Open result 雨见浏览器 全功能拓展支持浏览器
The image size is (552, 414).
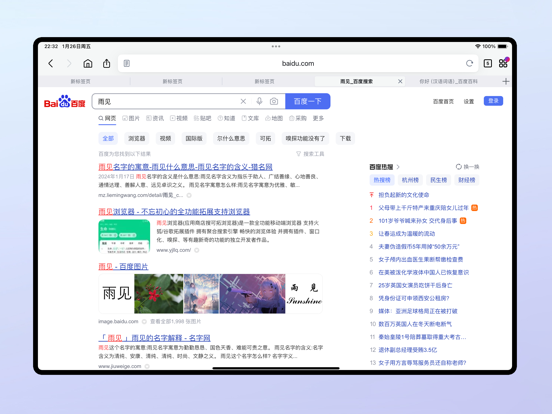tap(174, 212)
